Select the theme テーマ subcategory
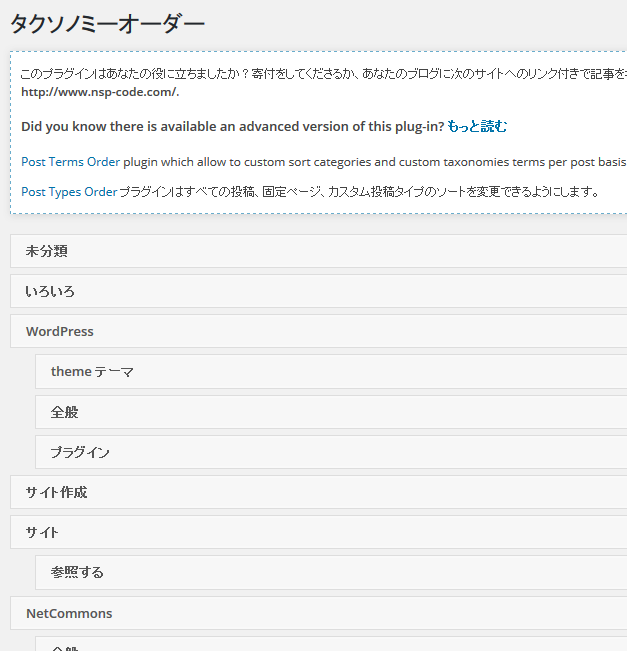The image size is (627, 651). pos(330,372)
